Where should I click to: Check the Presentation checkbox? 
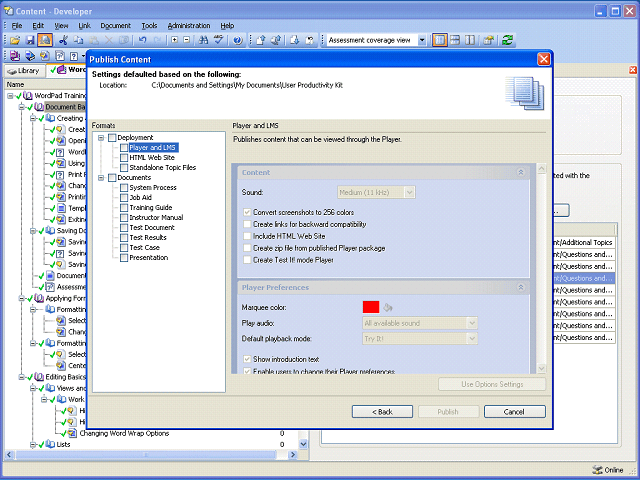pos(124,258)
